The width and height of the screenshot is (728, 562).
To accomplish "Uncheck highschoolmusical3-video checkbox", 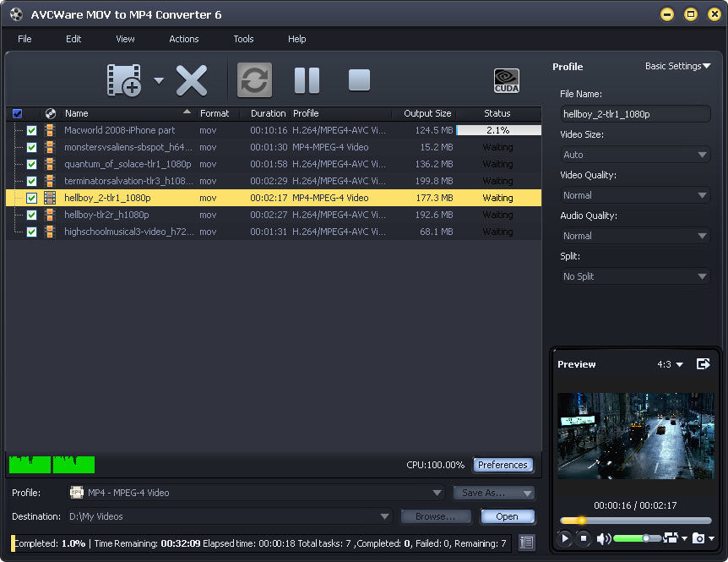I will [x=31, y=232].
